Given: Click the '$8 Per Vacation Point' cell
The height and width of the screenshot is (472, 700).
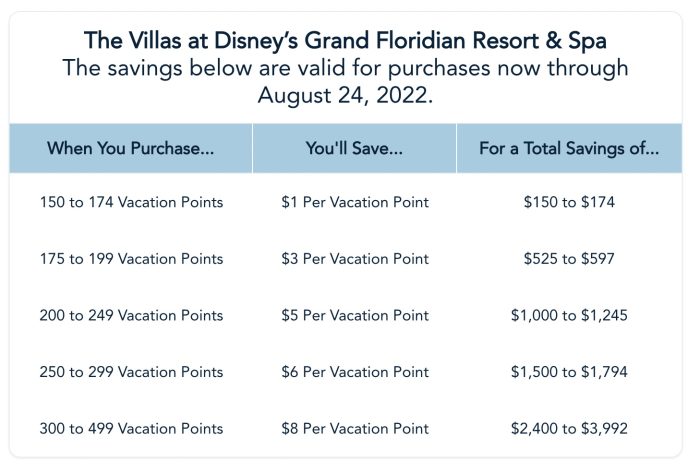Looking at the screenshot, I should point(355,429).
